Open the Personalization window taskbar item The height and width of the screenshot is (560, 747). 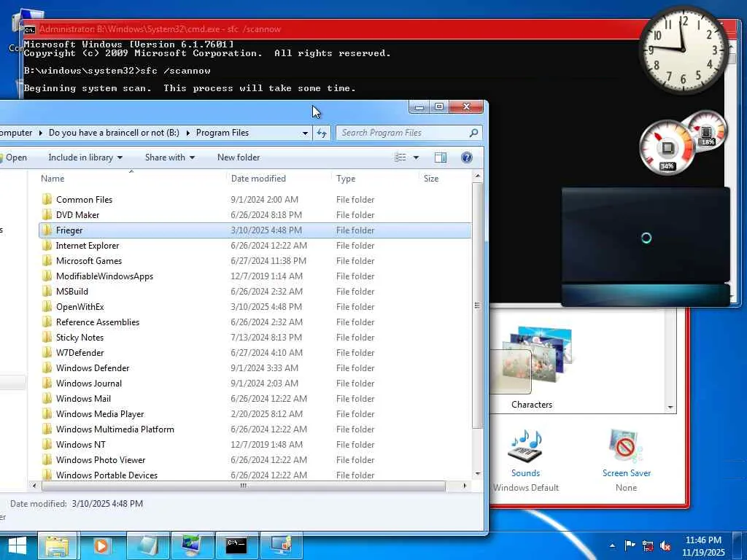point(281,546)
